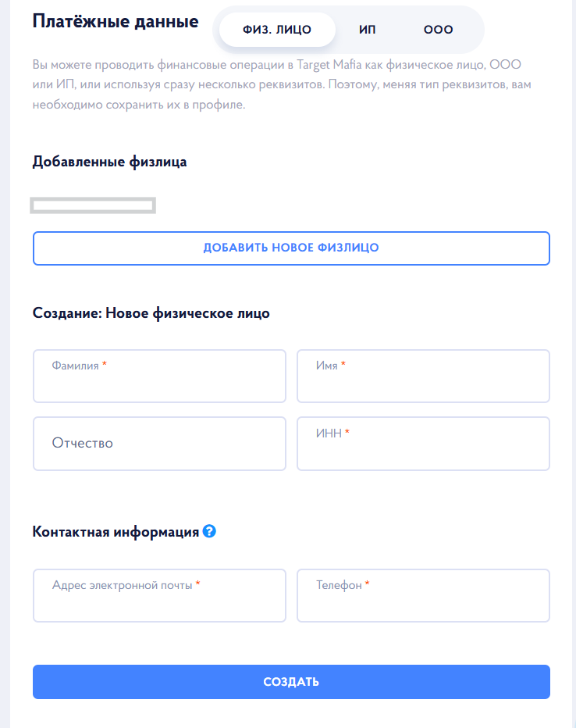Click into the Имя field
Screen dimensions: 576x728
click(424, 376)
